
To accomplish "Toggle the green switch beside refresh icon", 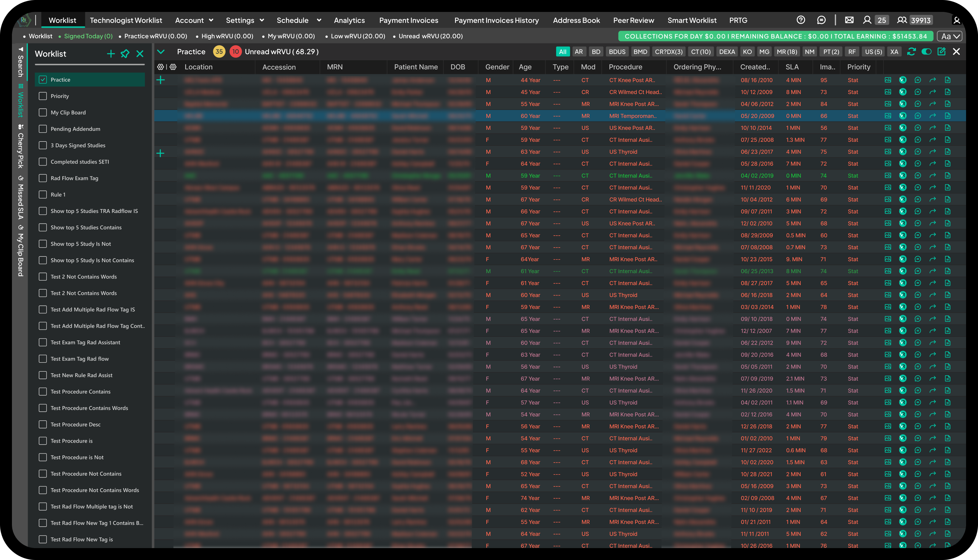I will click(x=926, y=52).
